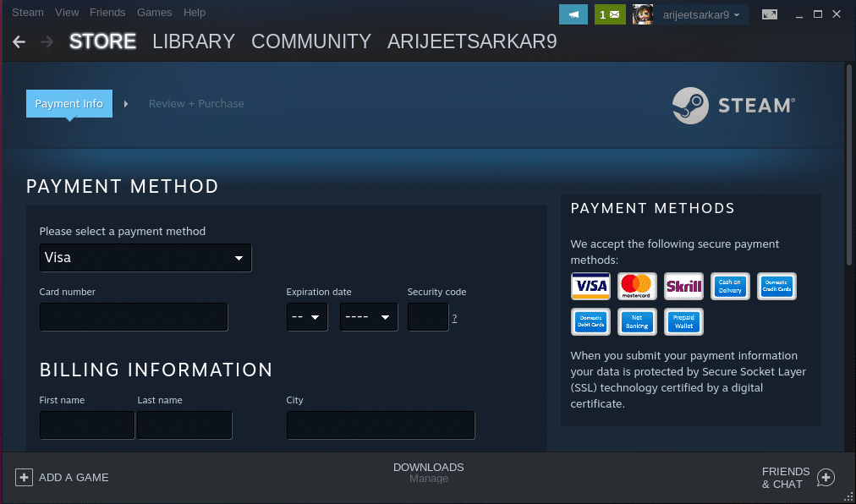Click the Prepaid Wallet icon
Viewport: 856px width, 504px height.
pos(683,321)
